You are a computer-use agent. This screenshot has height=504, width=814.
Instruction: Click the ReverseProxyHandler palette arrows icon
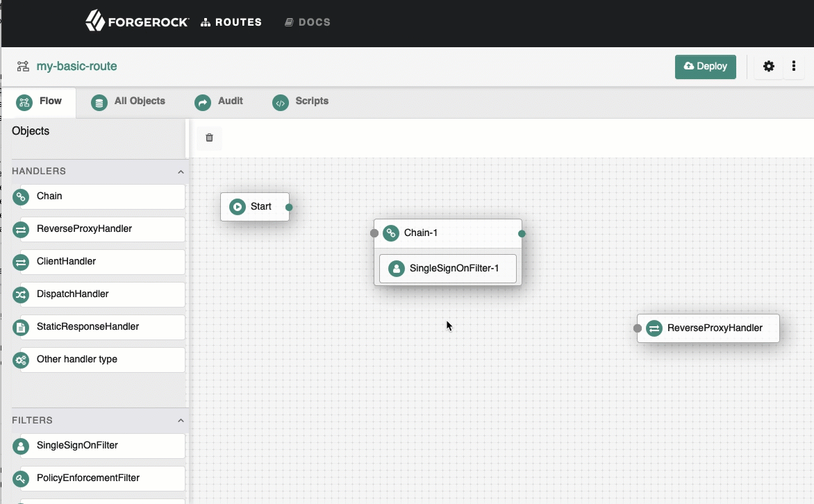click(x=21, y=229)
